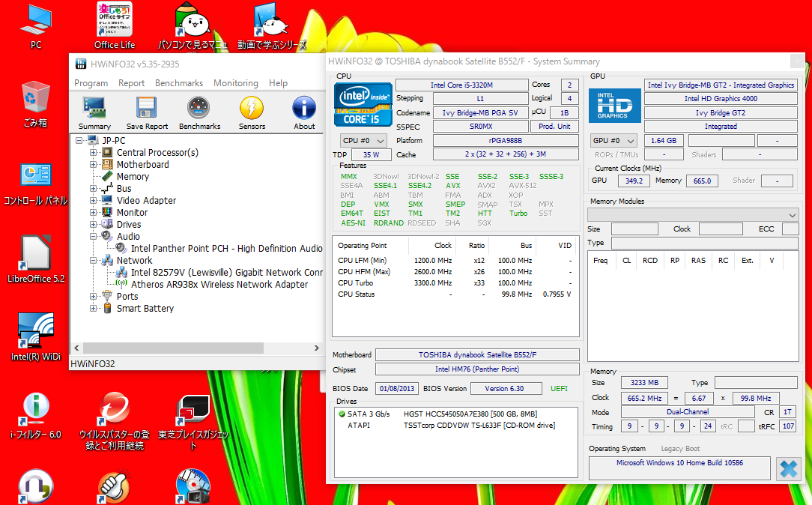Open the PC desktop icon
The height and width of the screenshot is (505, 812).
[36, 27]
